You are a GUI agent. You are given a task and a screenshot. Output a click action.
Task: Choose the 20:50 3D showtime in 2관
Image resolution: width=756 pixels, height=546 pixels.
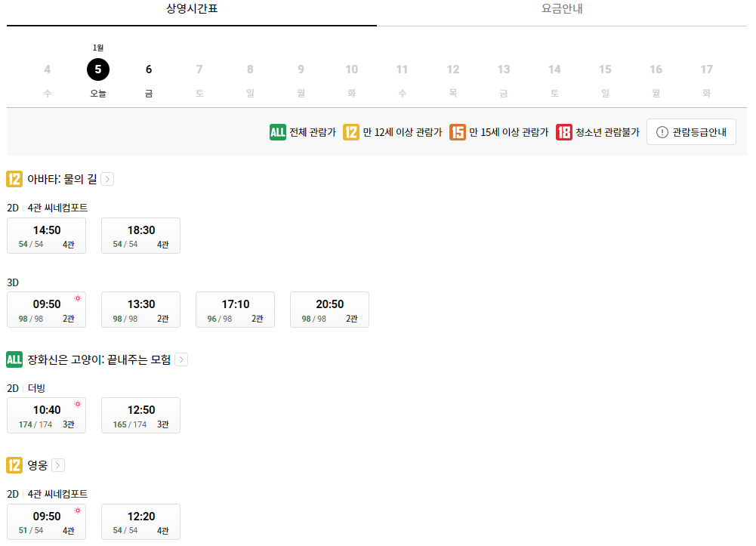coord(329,310)
